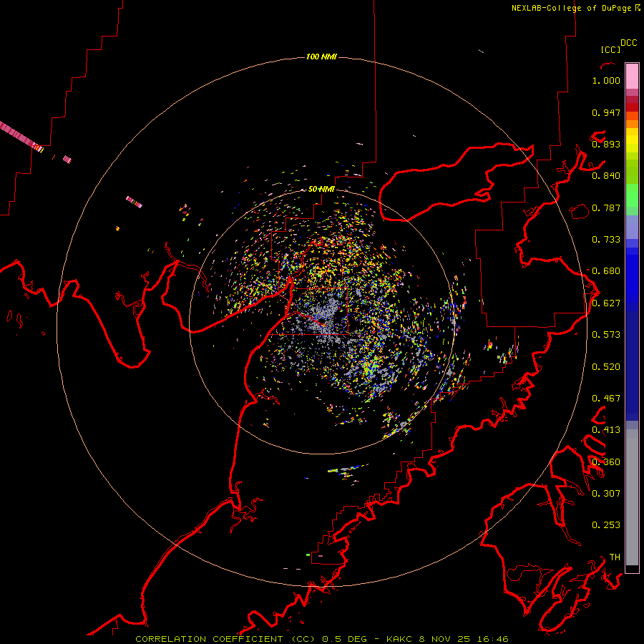Click the 0.413 legend value
The image size is (644, 644).
pyautogui.click(x=606, y=430)
